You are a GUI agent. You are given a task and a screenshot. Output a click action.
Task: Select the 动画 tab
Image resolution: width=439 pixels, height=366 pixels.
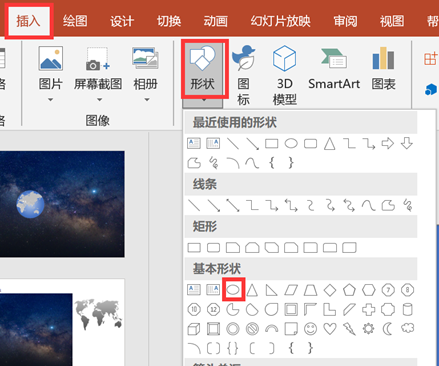(216, 21)
